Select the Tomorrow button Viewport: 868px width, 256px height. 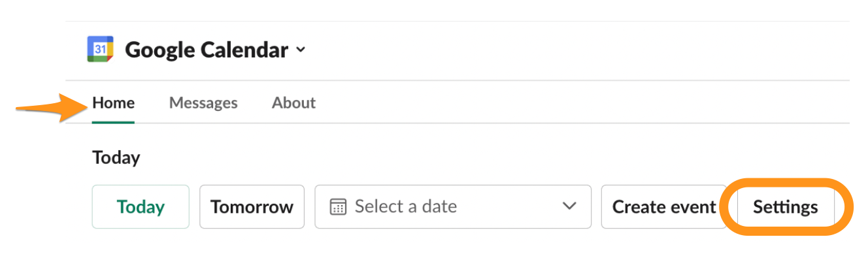click(252, 206)
